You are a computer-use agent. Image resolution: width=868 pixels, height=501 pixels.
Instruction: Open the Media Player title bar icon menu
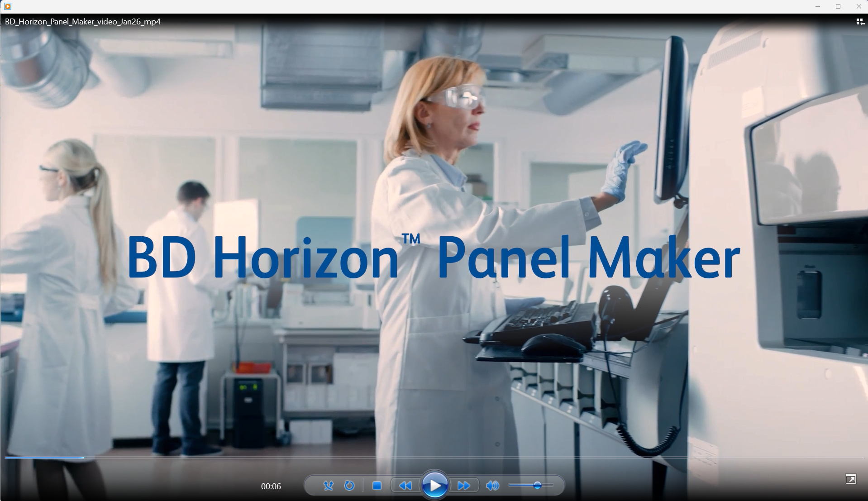pos(7,6)
